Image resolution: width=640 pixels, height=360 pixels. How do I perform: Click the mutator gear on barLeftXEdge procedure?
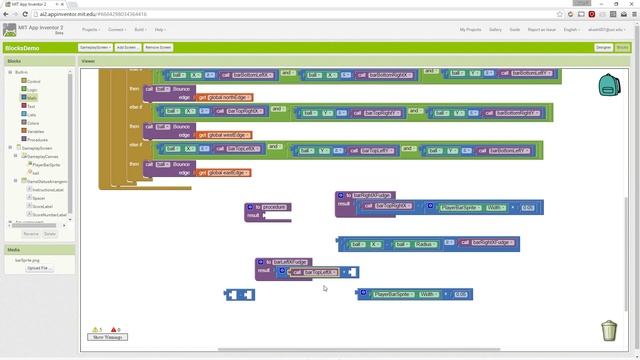coord(261,262)
